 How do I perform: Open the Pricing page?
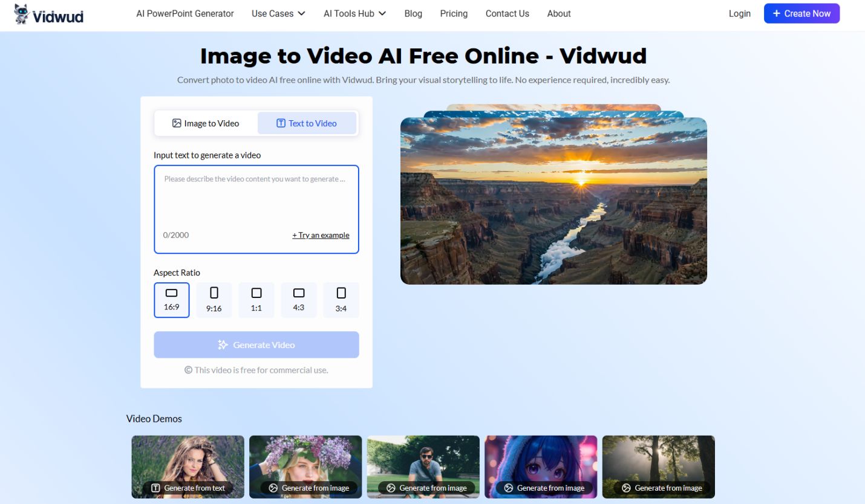pyautogui.click(x=454, y=13)
